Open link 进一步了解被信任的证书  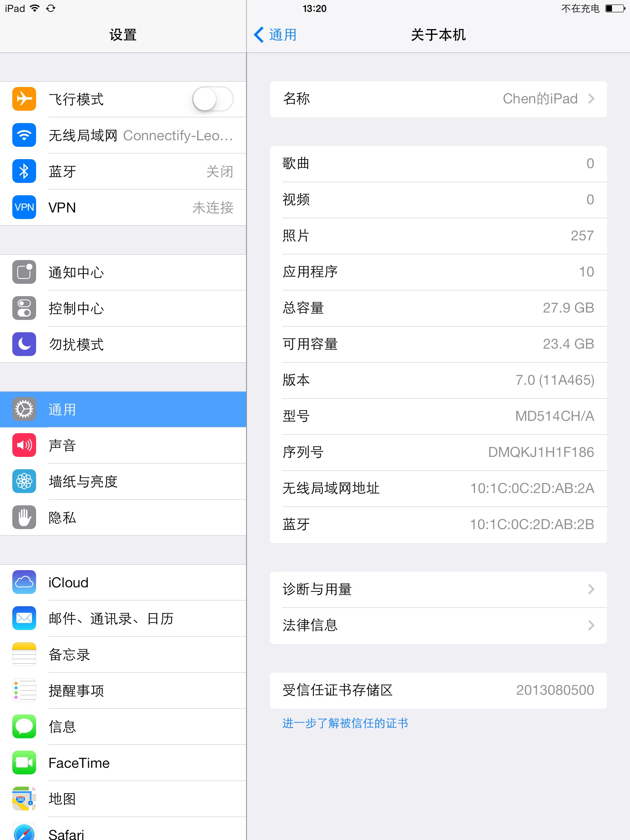(345, 723)
